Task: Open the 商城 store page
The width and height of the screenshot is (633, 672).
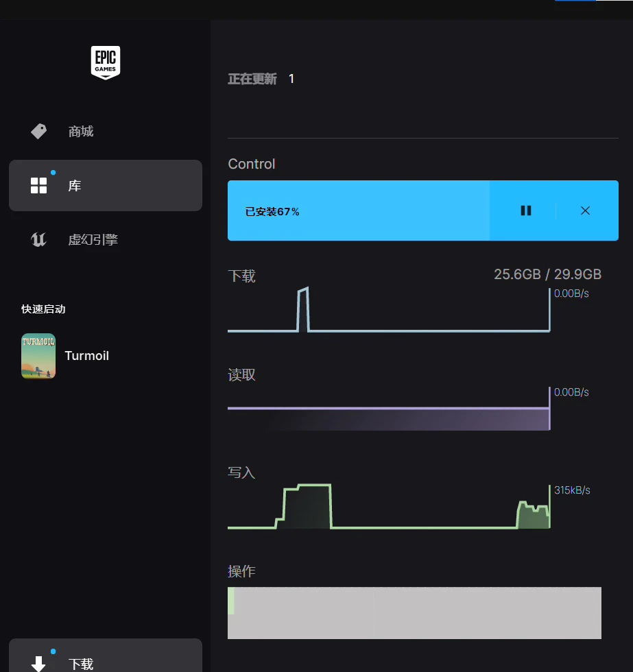Action: [x=106, y=132]
